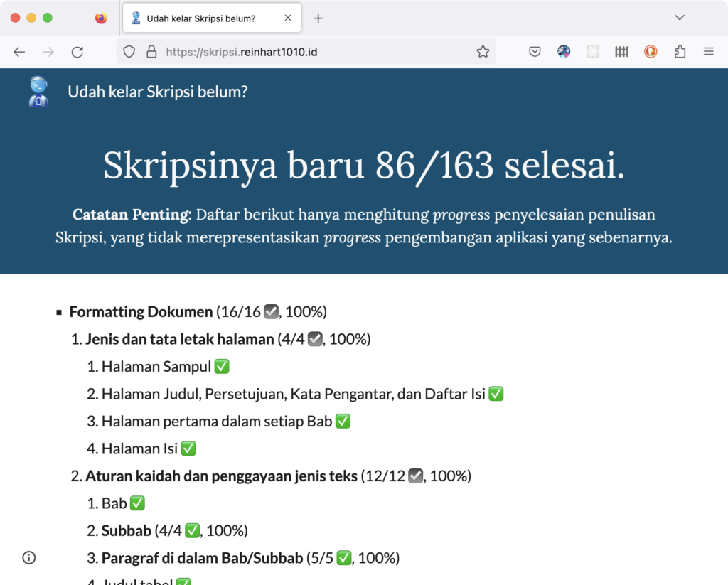This screenshot has width=728, height=585.
Task: Expand the list all tabs chevron
Action: 679,18
